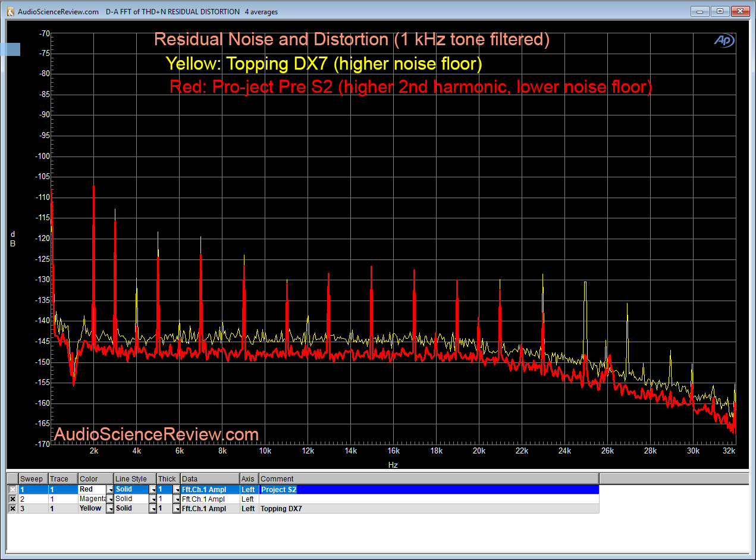The height and width of the screenshot is (560, 756).
Task: Click the 'Left' axis cell in sweep 1
Action: 249,489
